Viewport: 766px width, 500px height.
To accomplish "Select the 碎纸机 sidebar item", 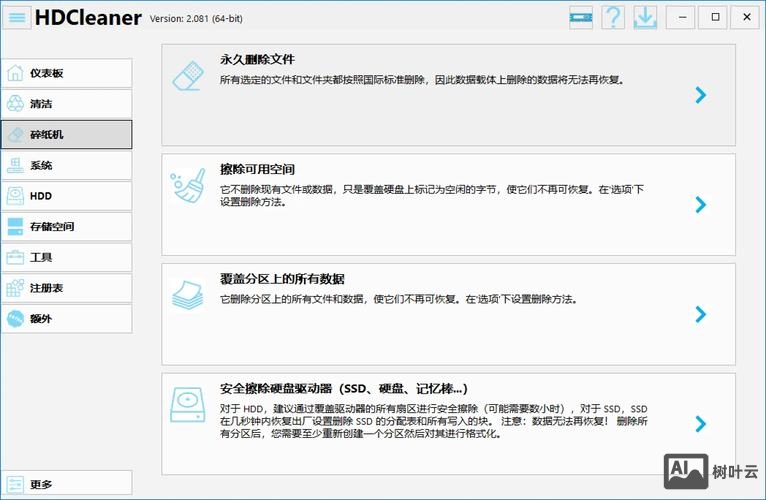I will [67, 134].
